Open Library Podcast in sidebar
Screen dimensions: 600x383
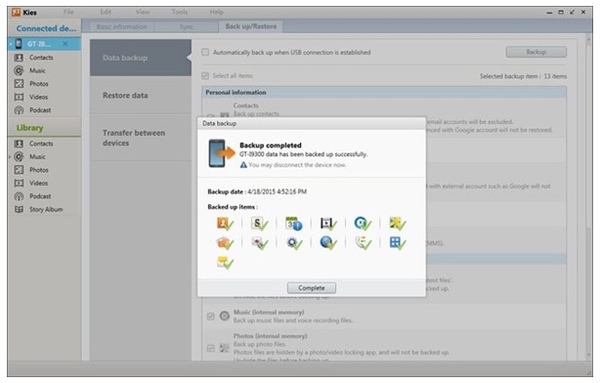tap(40, 196)
